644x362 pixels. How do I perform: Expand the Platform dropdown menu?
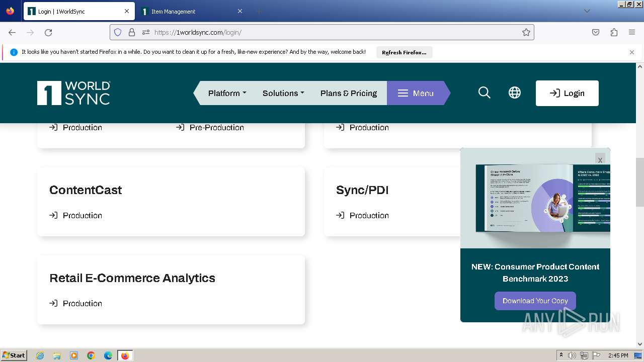tap(227, 93)
